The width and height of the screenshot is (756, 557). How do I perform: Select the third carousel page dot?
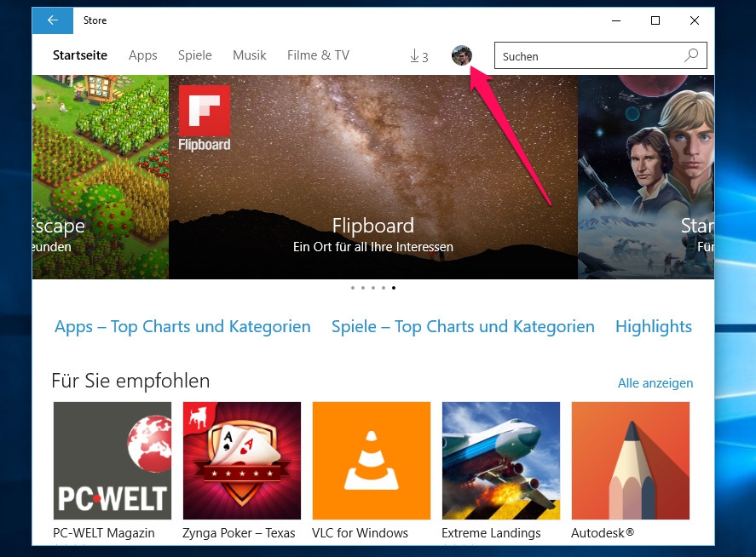tap(373, 288)
